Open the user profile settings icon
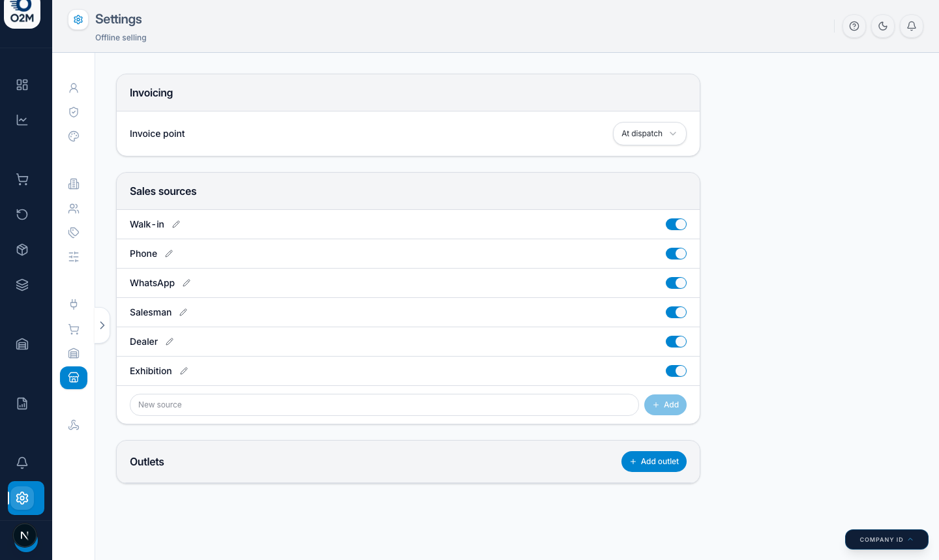 point(74,88)
